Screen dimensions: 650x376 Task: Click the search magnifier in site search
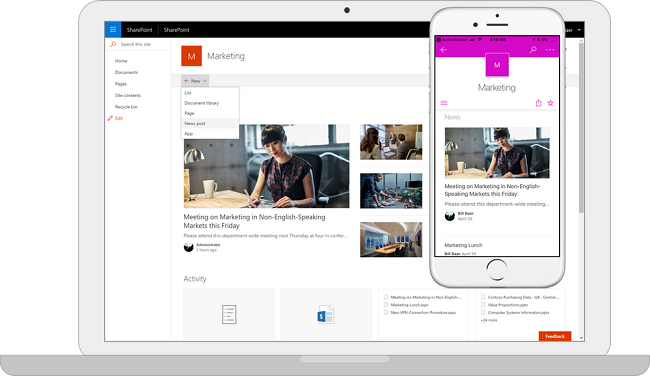[113, 44]
